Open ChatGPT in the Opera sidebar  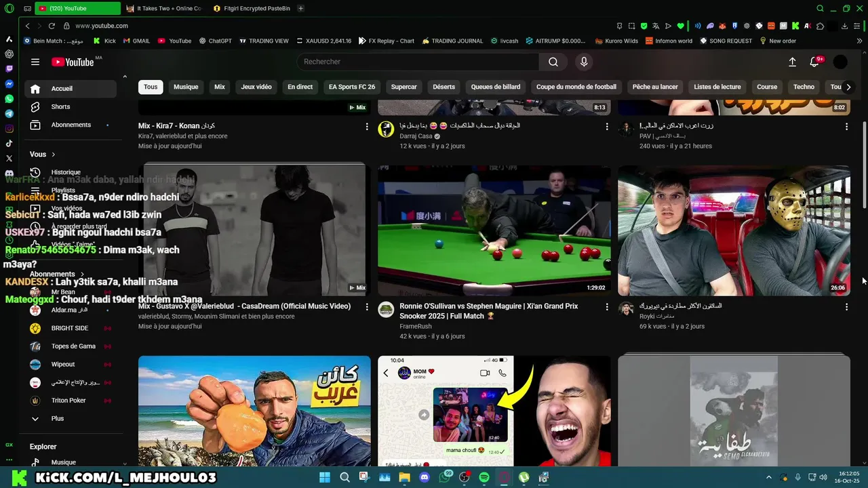click(x=9, y=54)
